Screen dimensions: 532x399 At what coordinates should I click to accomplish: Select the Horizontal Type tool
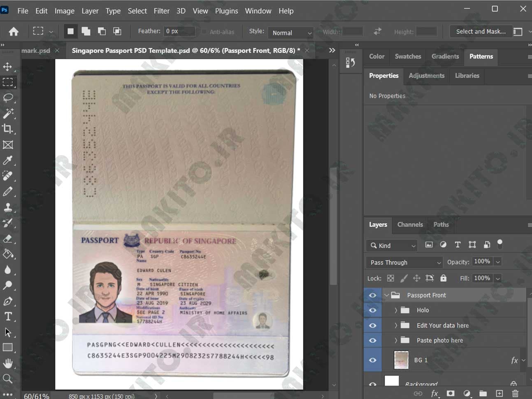[x=7, y=316]
